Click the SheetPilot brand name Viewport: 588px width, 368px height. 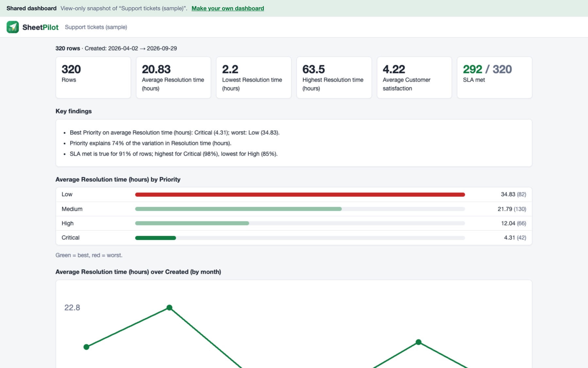(x=41, y=27)
